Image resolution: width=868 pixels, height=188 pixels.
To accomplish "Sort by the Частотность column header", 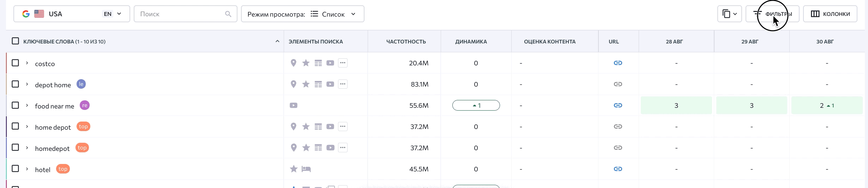I will (x=406, y=41).
